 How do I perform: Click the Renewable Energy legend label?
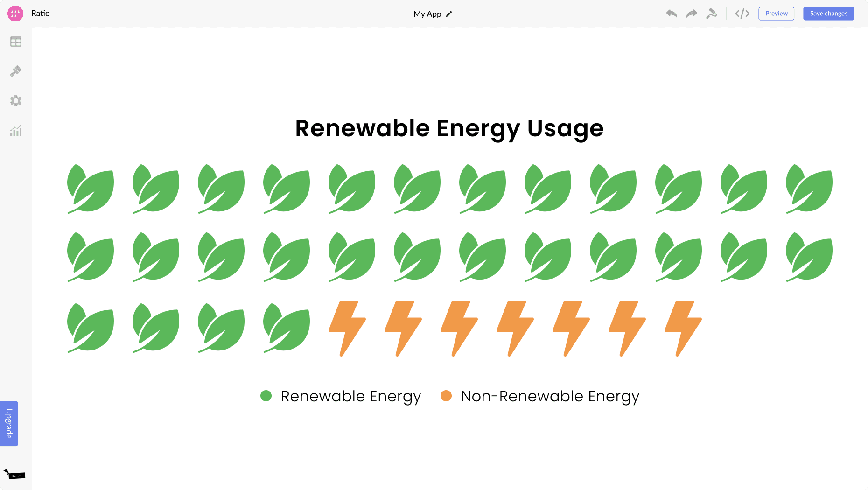(351, 396)
